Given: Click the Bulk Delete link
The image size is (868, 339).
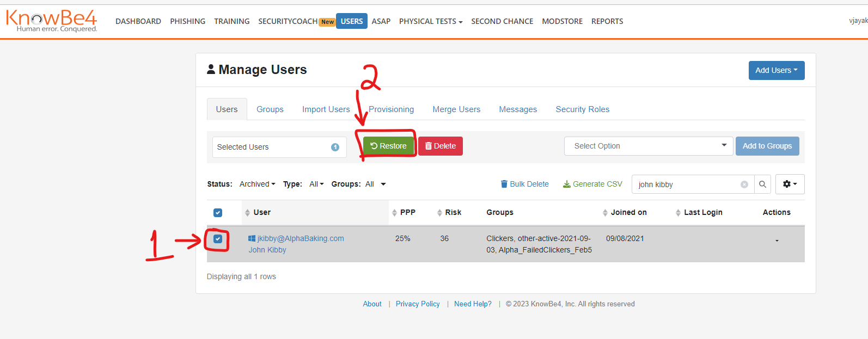Looking at the screenshot, I should point(524,184).
